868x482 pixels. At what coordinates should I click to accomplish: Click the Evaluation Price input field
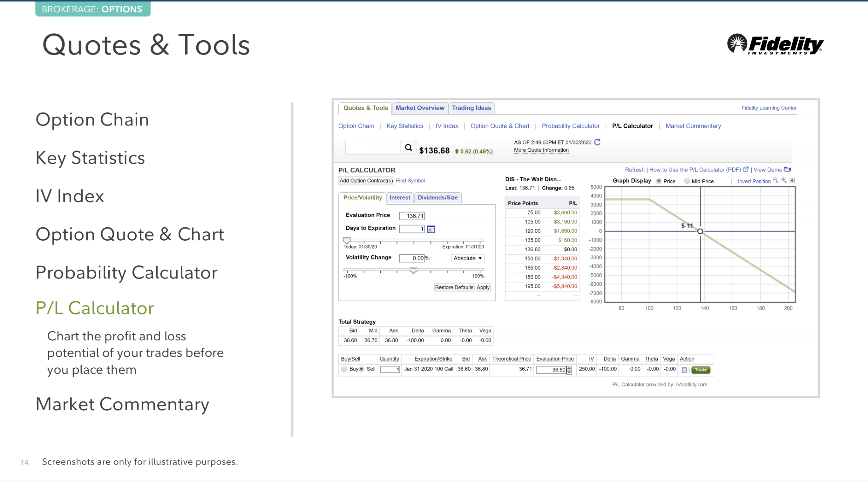coord(412,216)
